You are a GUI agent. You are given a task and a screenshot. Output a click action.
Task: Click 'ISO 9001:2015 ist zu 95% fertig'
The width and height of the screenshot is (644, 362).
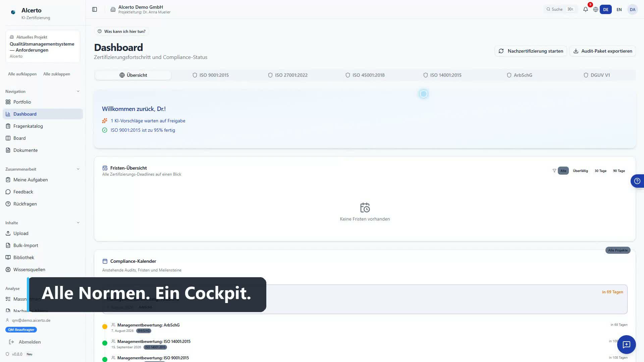click(x=143, y=130)
